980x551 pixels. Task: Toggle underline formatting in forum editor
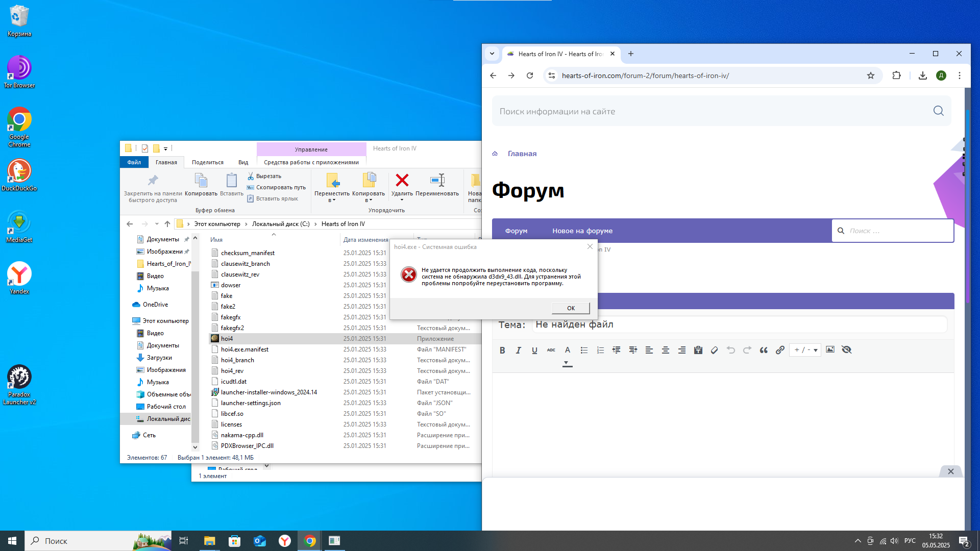tap(534, 350)
